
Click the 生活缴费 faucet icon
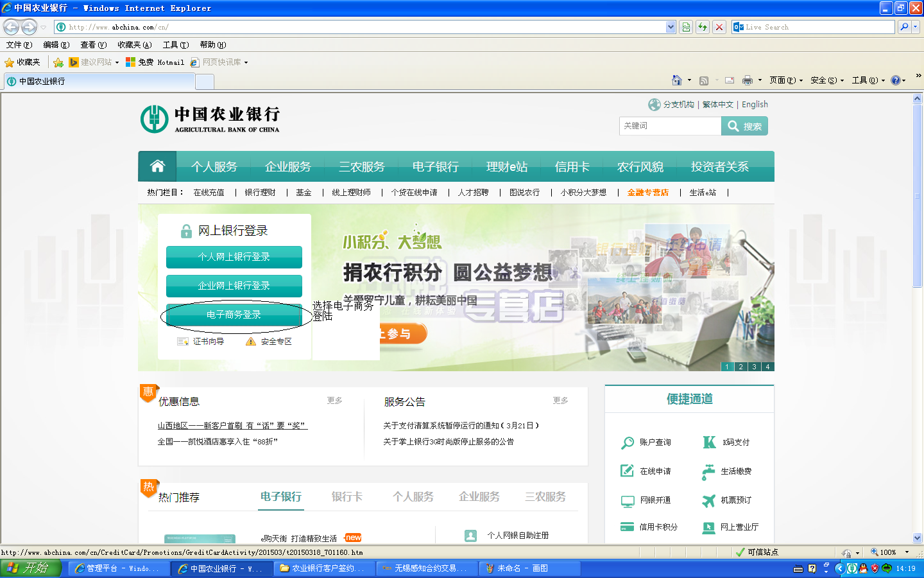pos(708,472)
